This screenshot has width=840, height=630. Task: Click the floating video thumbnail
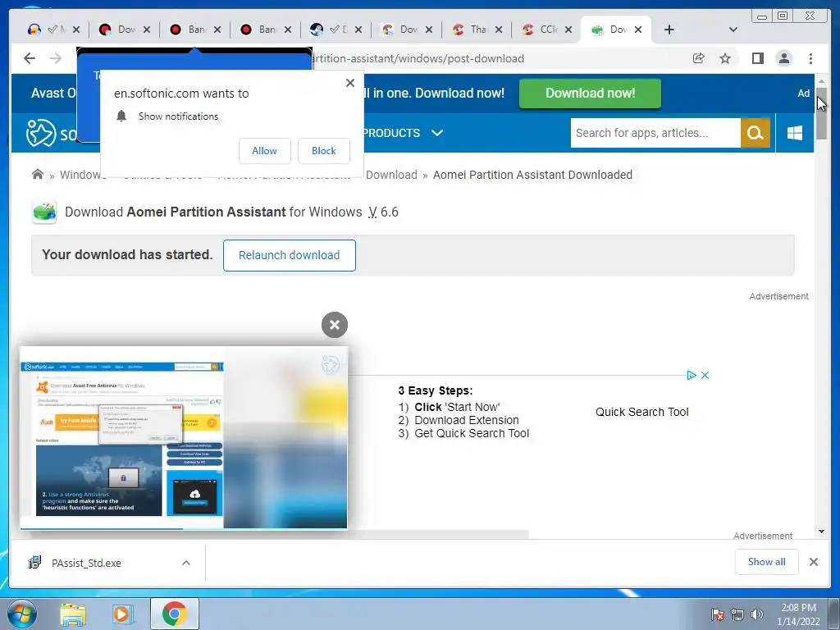[x=184, y=438]
